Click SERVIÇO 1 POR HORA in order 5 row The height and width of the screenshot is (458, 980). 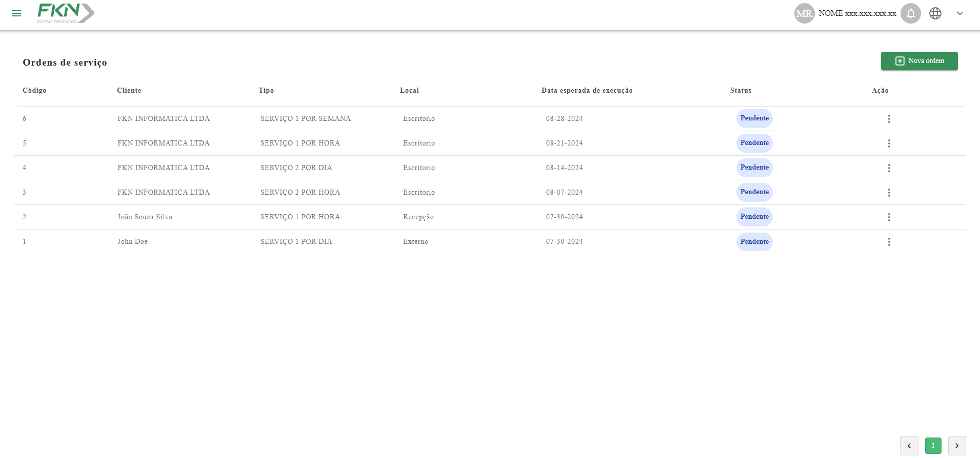coord(300,143)
